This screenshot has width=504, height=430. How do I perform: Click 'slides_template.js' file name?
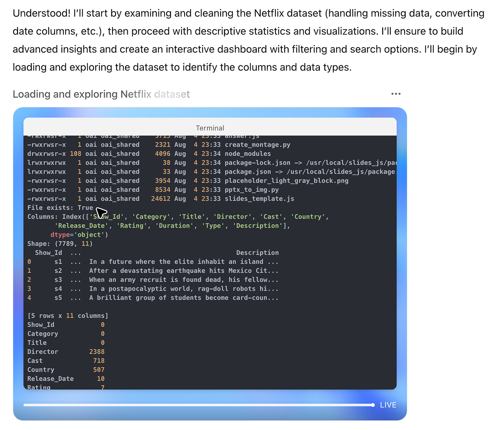click(x=260, y=199)
